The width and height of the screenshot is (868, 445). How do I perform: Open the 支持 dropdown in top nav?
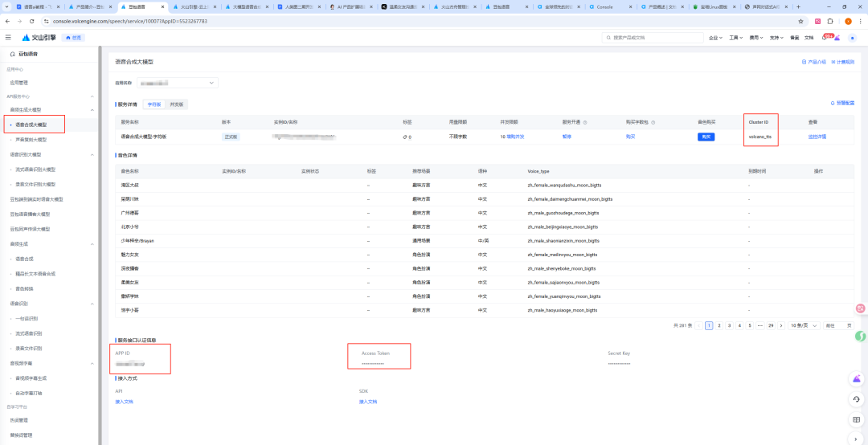[x=776, y=38]
